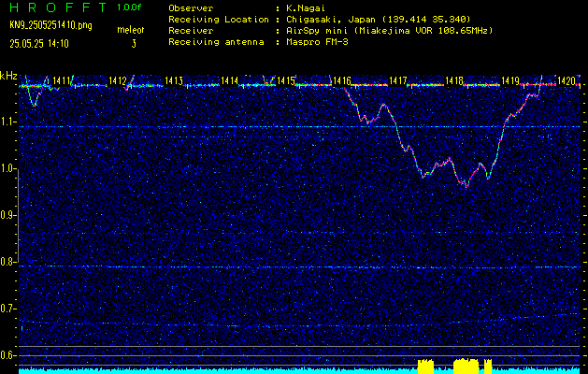Click the 1413 time marker
Screen dimensions: 588x374
click(174, 80)
